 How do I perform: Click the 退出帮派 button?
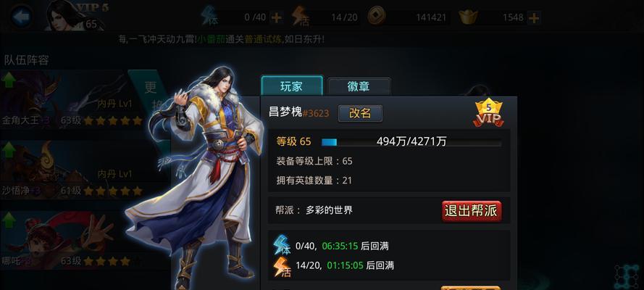(472, 211)
